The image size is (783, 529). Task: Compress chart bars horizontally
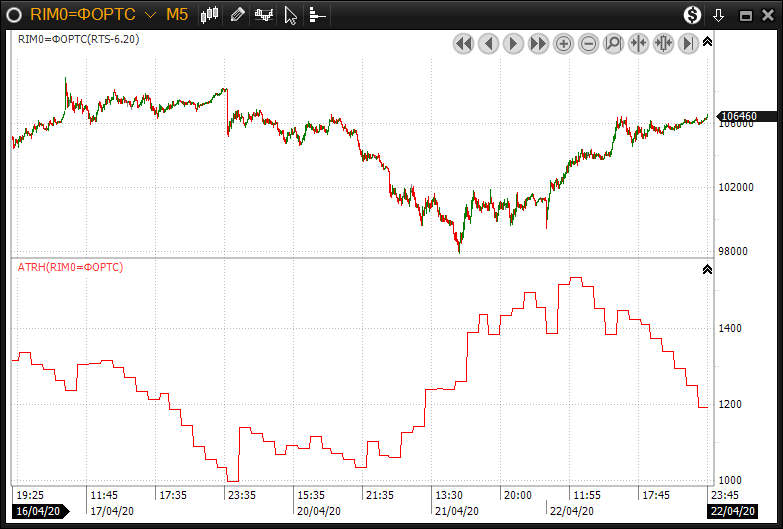tap(638, 44)
